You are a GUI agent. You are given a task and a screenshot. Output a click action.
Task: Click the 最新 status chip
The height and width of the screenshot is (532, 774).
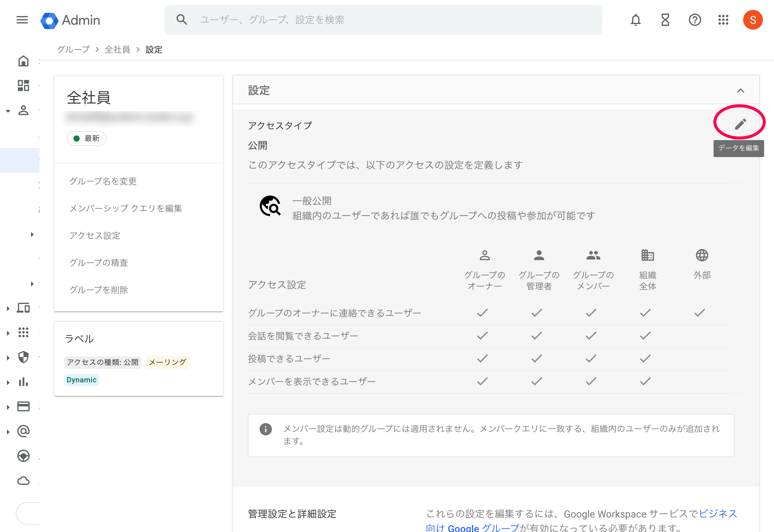86,138
